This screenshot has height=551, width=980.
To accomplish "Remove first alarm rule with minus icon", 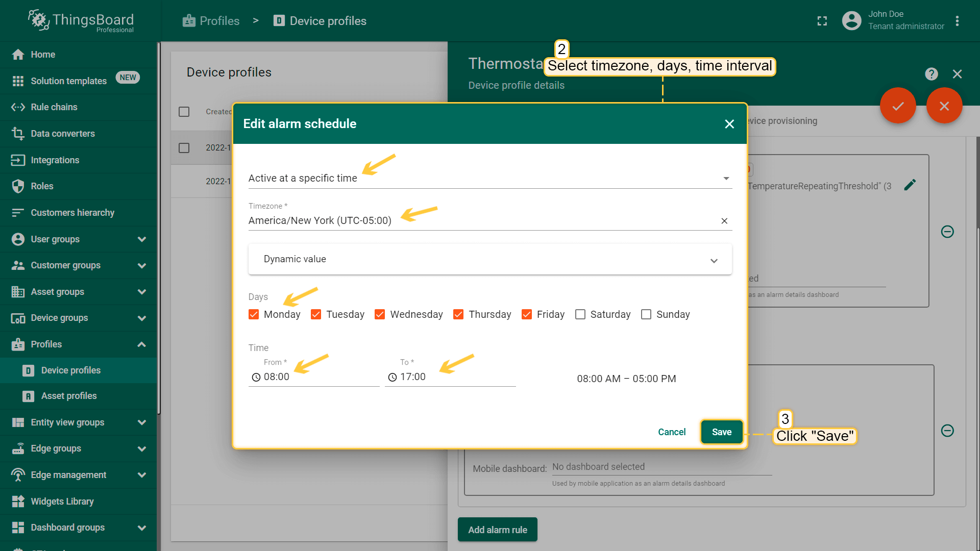I will point(947,232).
